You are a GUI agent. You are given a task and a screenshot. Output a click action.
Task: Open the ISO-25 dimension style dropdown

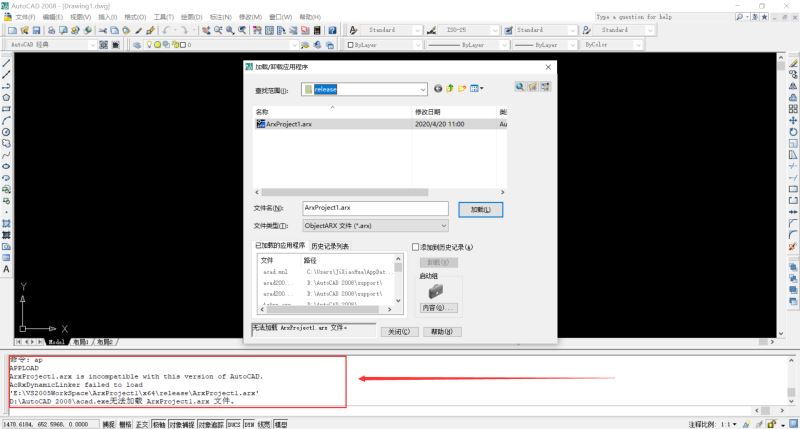click(x=494, y=30)
